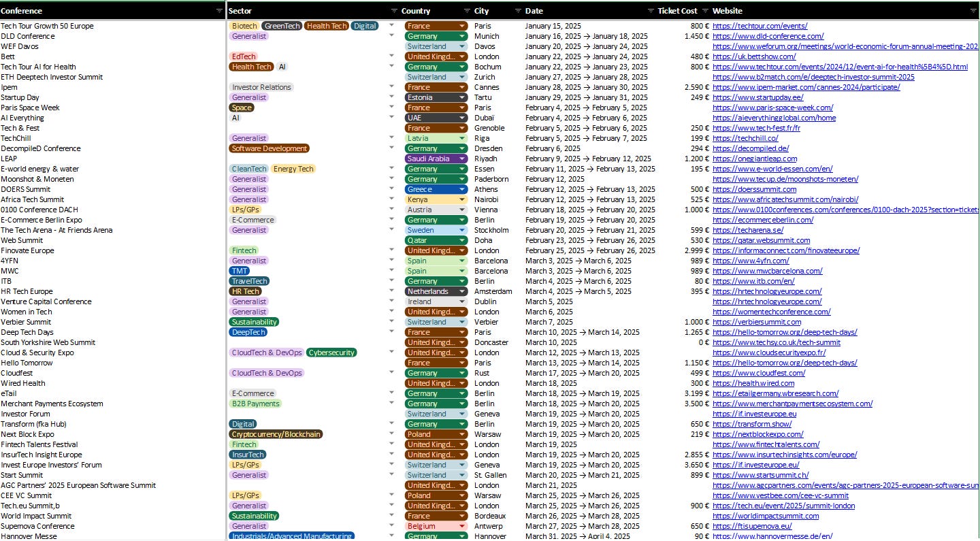The height and width of the screenshot is (541, 980).
Task: Open the City column filter icon
Action: [x=518, y=11]
